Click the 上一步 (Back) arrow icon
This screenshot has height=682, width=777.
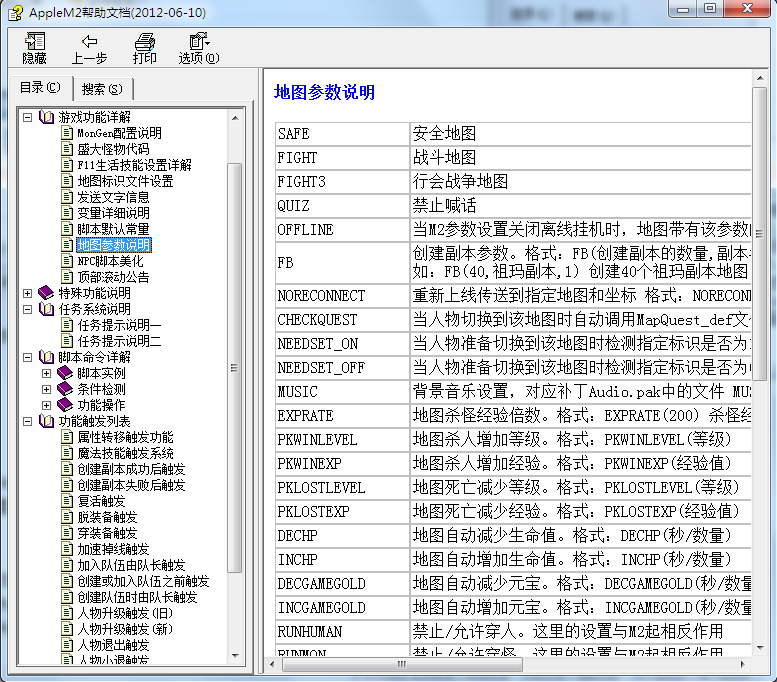click(x=89, y=42)
